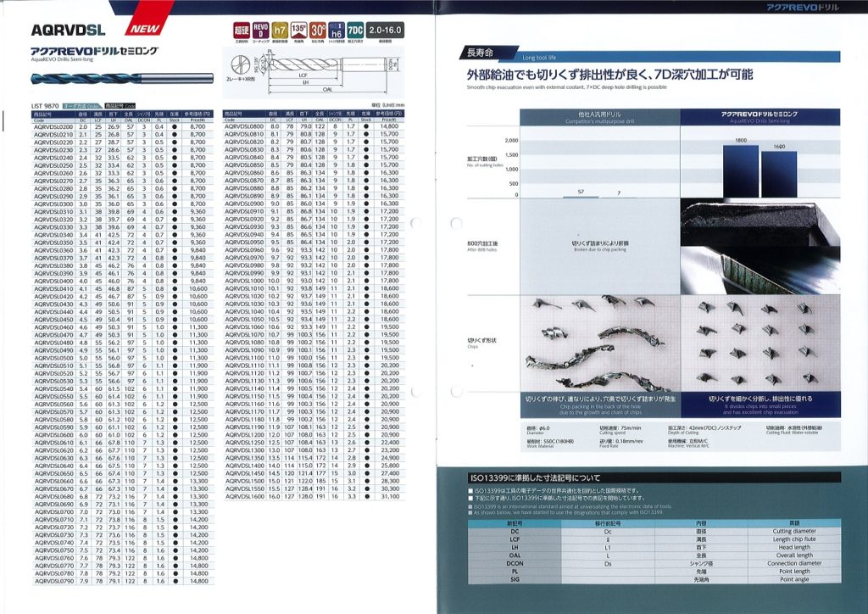868x614 pixels.
Task: Click product code AQRVDSL0790
Action: coord(53,581)
